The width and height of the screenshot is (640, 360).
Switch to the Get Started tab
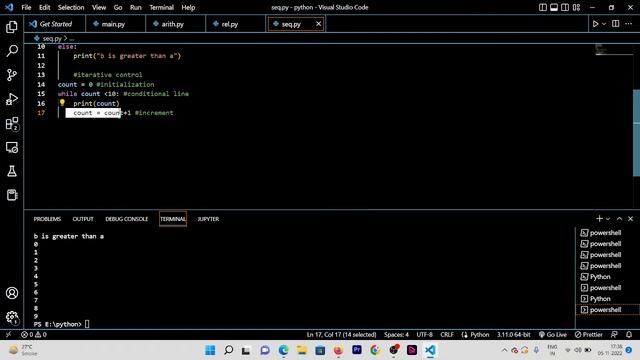pyautogui.click(x=55, y=24)
